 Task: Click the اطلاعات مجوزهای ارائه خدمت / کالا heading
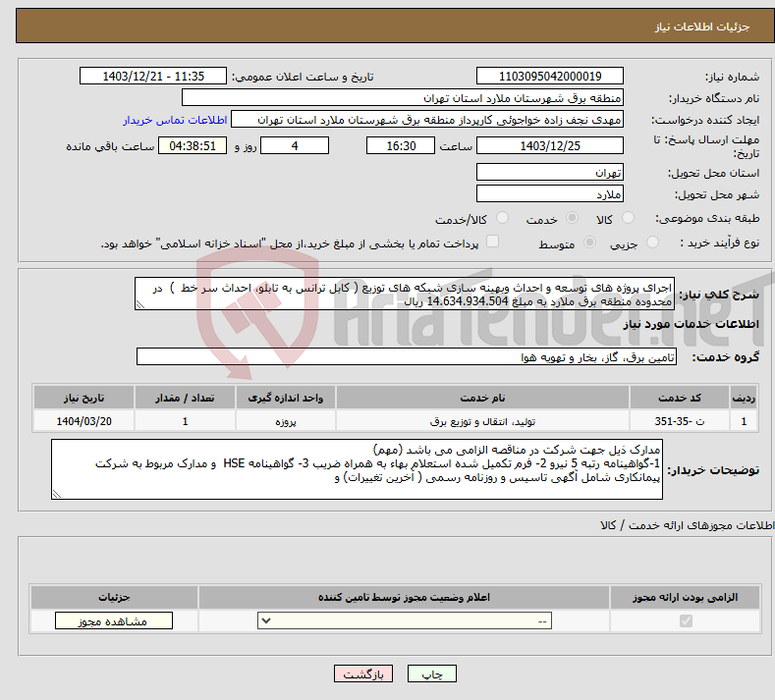coord(687,525)
